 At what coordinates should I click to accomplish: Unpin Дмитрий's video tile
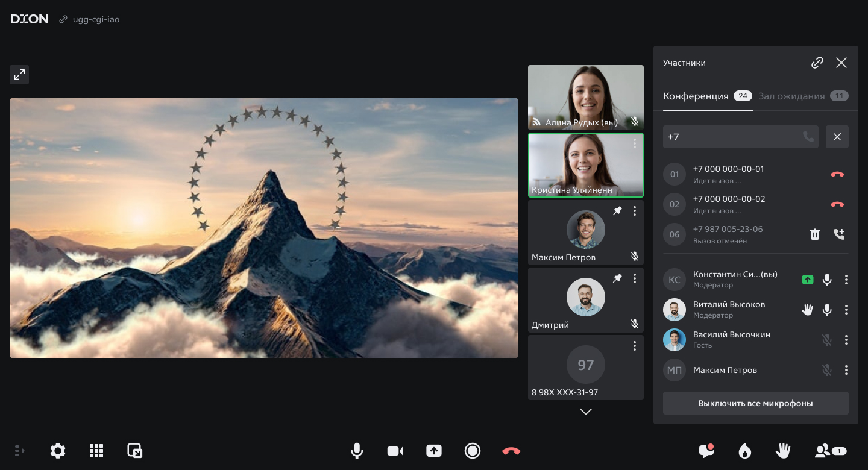pyautogui.click(x=617, y=278)
